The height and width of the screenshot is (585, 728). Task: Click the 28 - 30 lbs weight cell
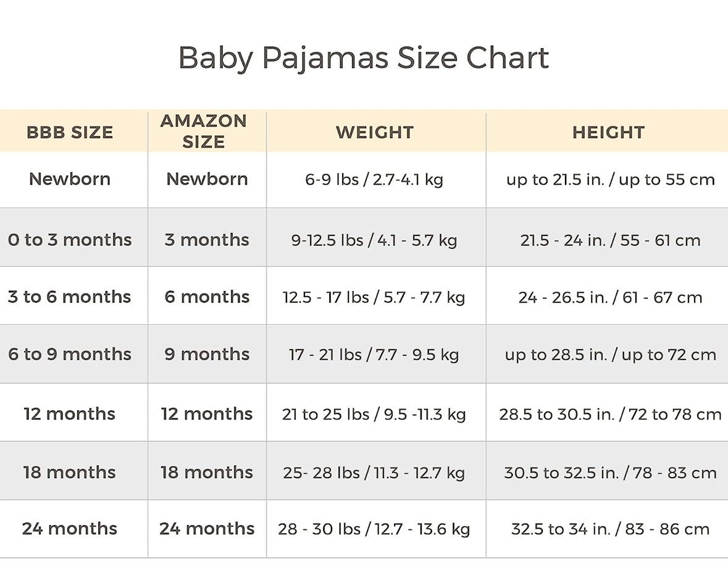pyautogui.click(x=374, y=529)
